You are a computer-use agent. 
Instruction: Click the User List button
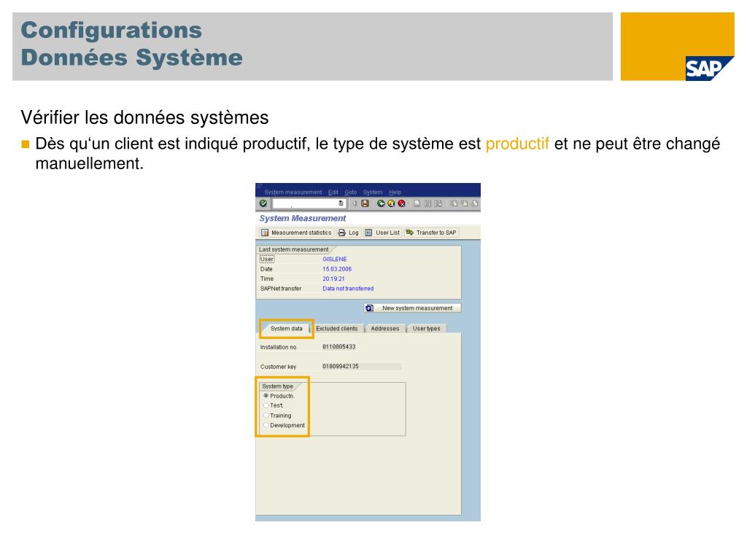[x=382, y=233]
